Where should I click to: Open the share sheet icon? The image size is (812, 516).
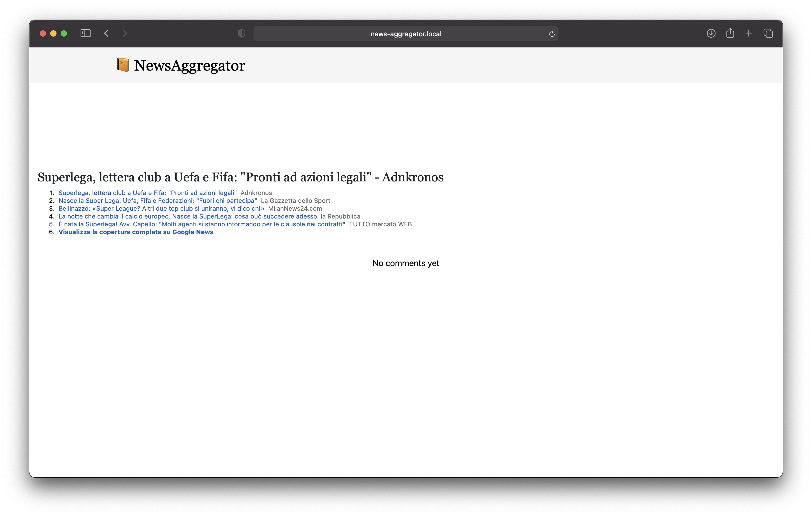[x=730, y=33]
